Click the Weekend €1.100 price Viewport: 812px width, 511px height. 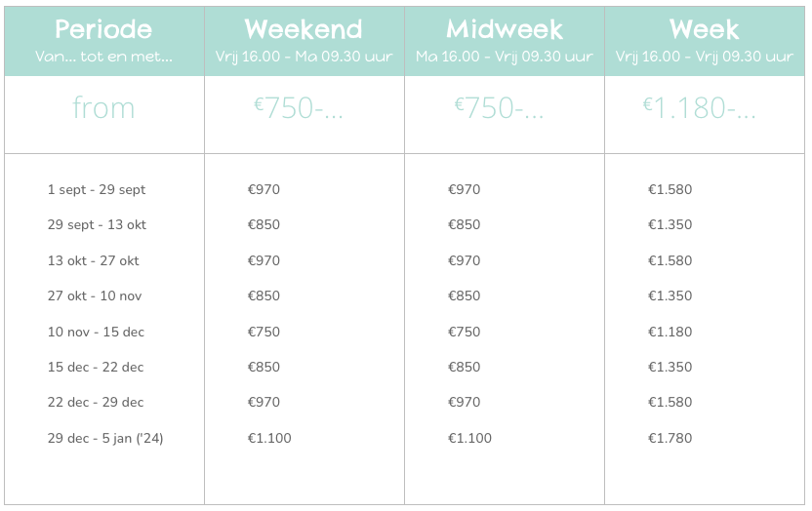269,438
